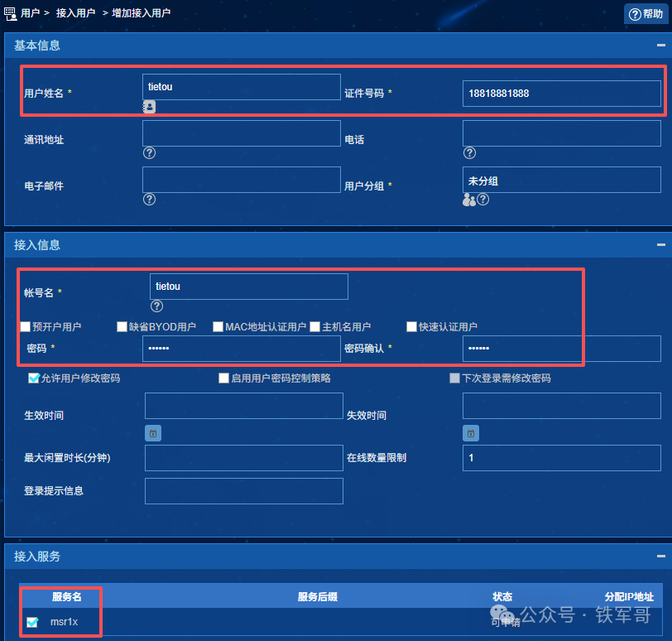Open user group picker icon under 用户分组
The width and height of the screenshot is (672, 641).
tap(468, 200)
